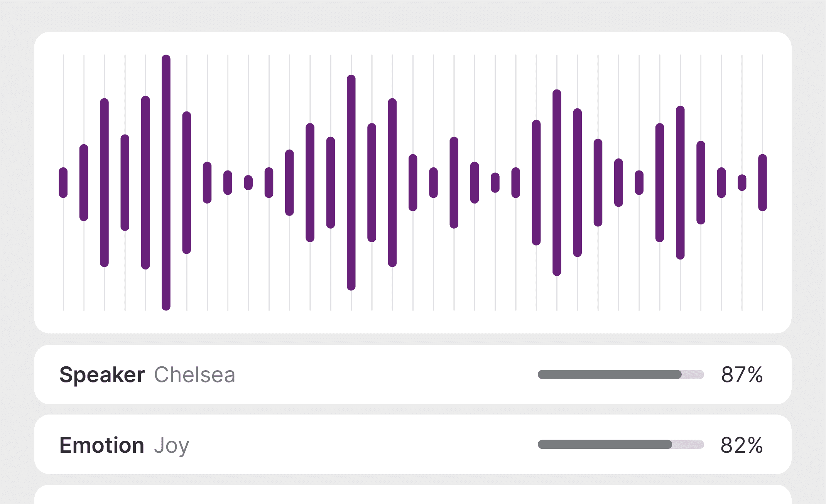Viewport: 826px width, 504px height.
Task: Click the tallest purple waveform bar
Action: pyautogui.click(x=166, y=182)
